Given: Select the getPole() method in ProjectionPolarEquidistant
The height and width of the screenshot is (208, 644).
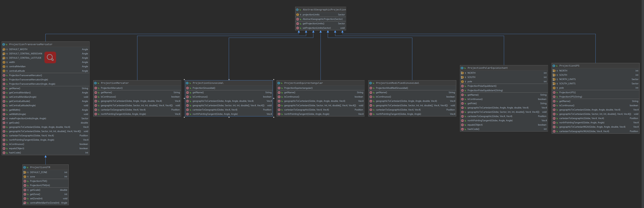Looking at the screenshot, I should (472, 103).
